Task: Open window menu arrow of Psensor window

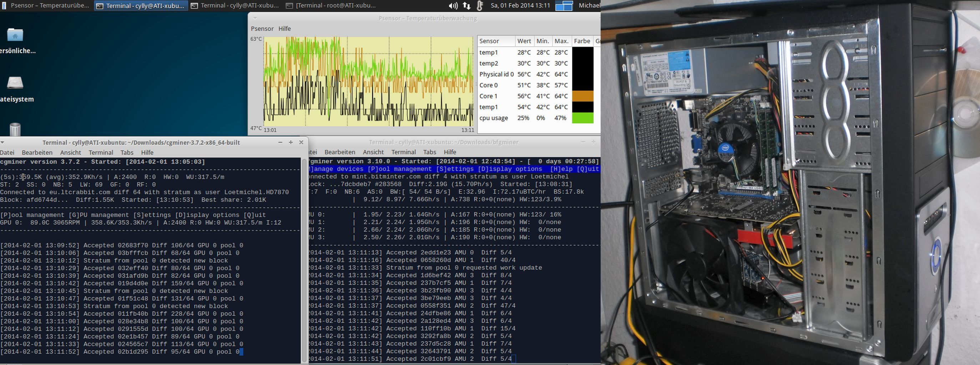Action: 255,18
